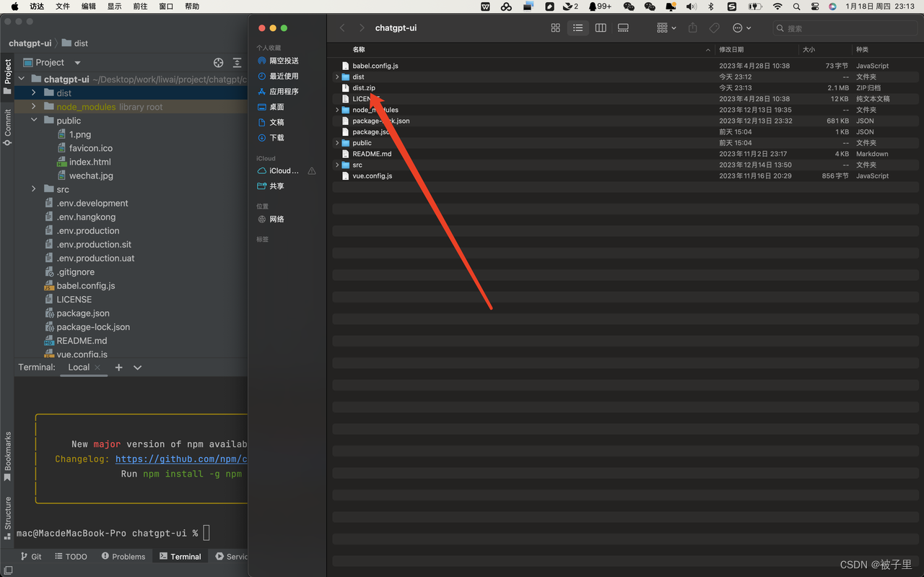Open the 前往 menu in menu bar

coord(140,6)
